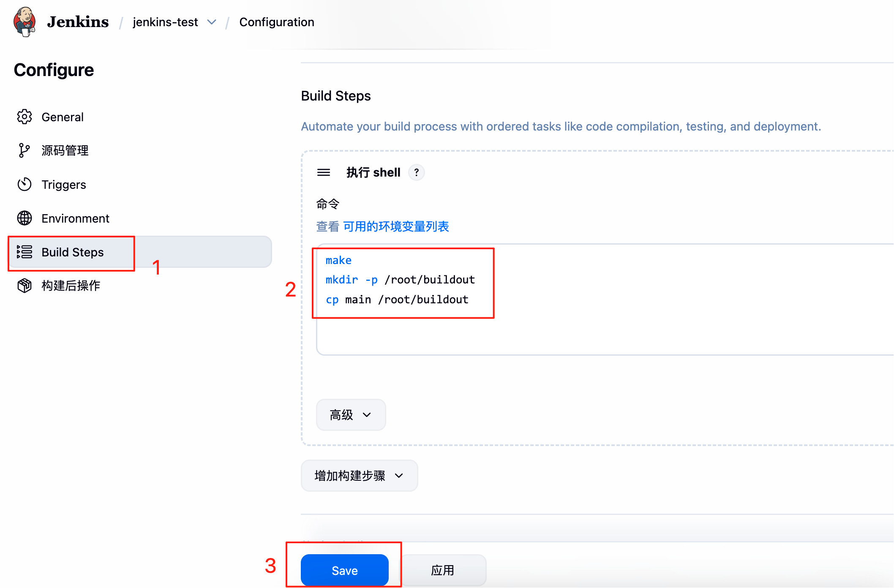Go to 构建后操作 section
Screen dimensions: 894x588
point(71,286)
